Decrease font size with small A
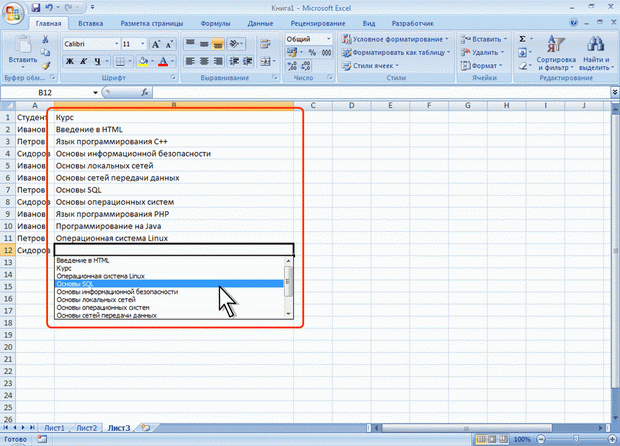This screenshot has height=446, width=620. pos(169,44)
